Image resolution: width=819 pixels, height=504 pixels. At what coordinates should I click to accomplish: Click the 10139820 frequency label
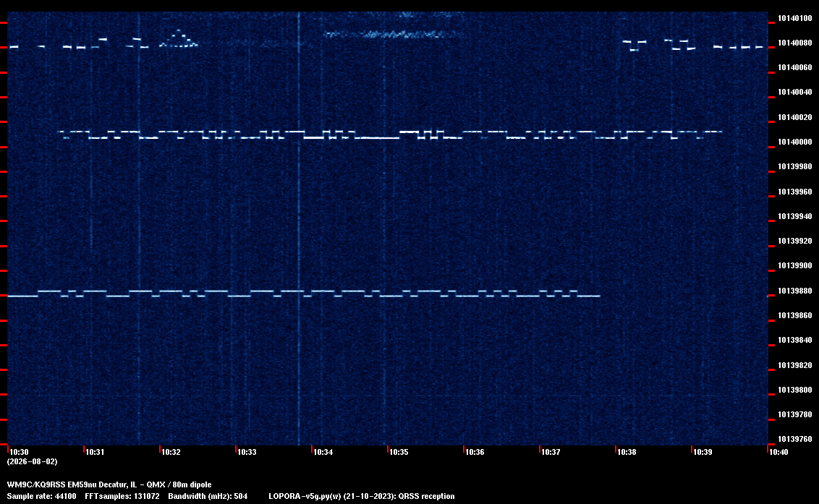795,365
